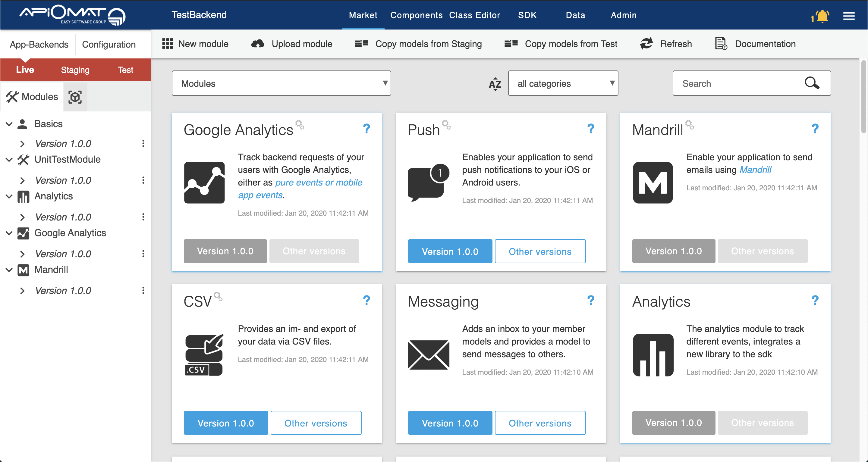Click the TestBackend title
The width and height of the screenshot is (868, 462).
[x=199, y=15]
